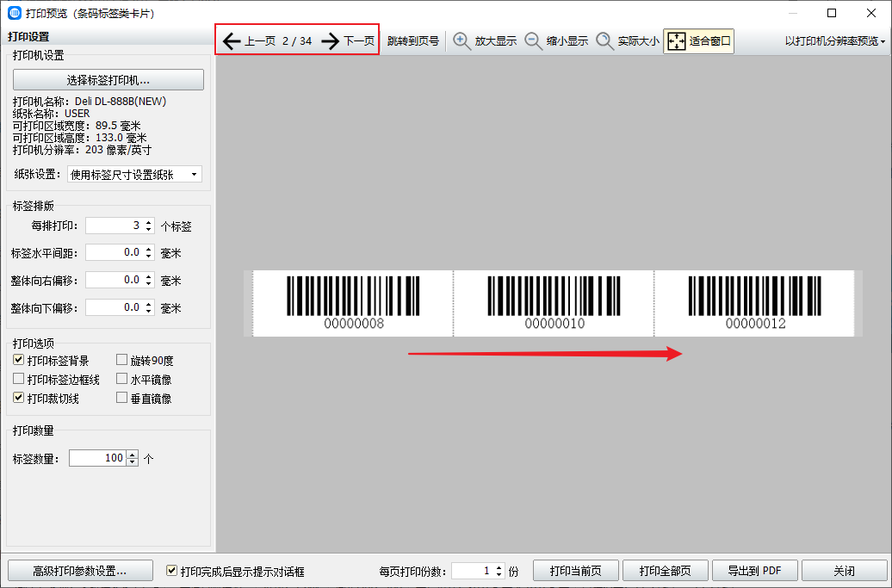Click the select label printer button
Viewport: 892px width, 588px height.
click(108, 79)
